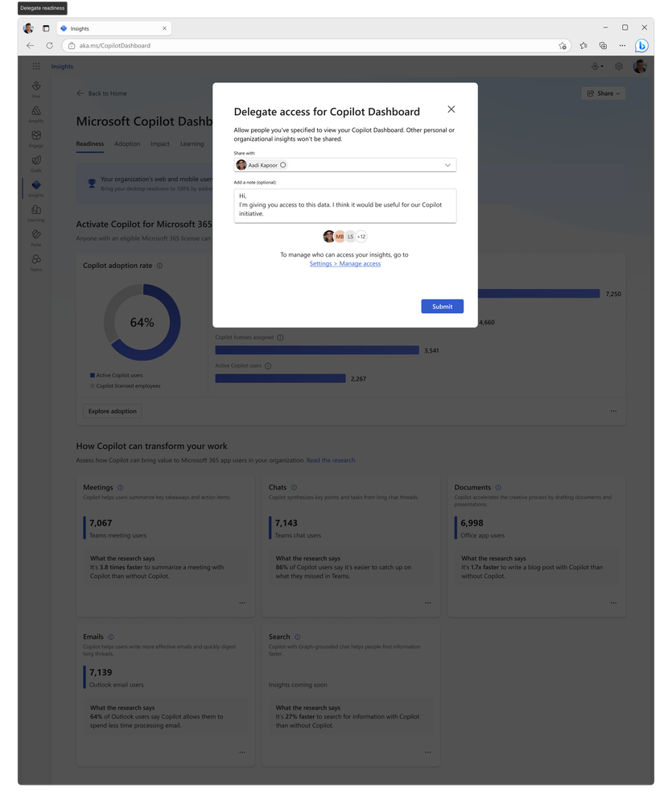
Task: Open browser Collections
Action: click(x=603, y=46)
